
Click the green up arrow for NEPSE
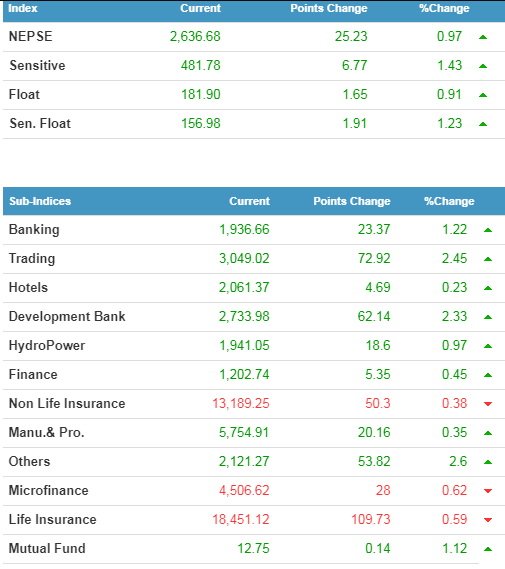(483, 37)
